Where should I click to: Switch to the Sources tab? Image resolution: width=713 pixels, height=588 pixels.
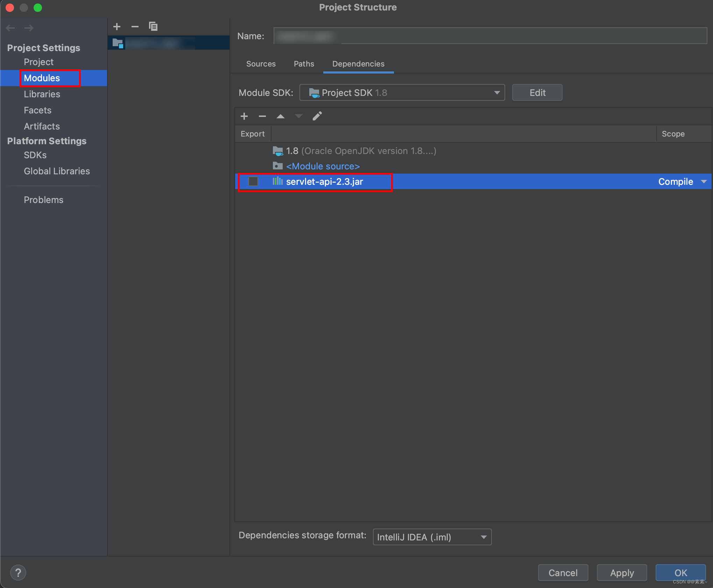click(261, 64)
